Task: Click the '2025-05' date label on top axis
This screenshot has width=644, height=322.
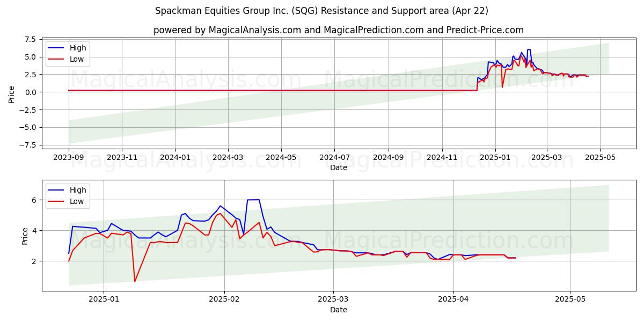Action: tap(600, 157)
